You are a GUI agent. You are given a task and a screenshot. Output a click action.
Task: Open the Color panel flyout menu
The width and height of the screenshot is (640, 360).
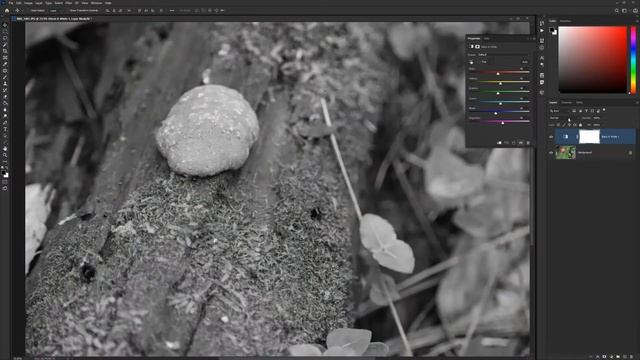[636, 21]
